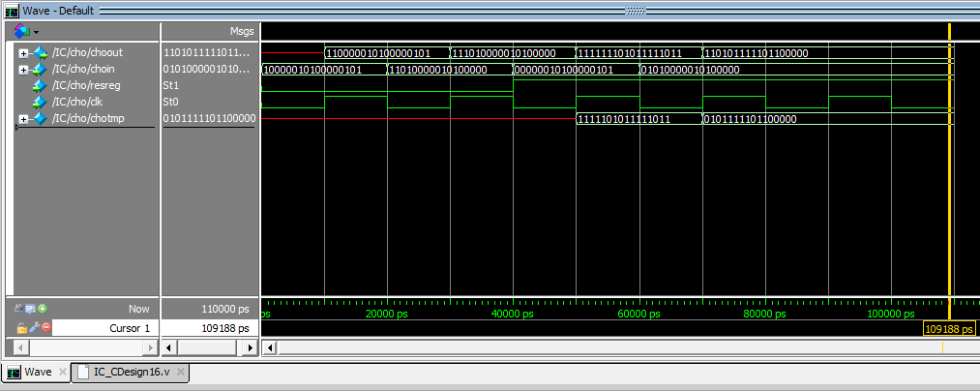Expand the /IC/cho/chotmp signal bus
Screen dimensions: 980x391
23,118
